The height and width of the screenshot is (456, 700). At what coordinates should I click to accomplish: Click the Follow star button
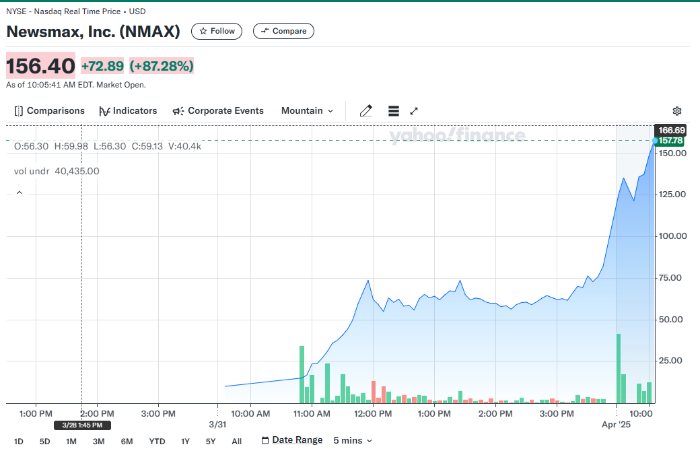click(x=217, y=31)
